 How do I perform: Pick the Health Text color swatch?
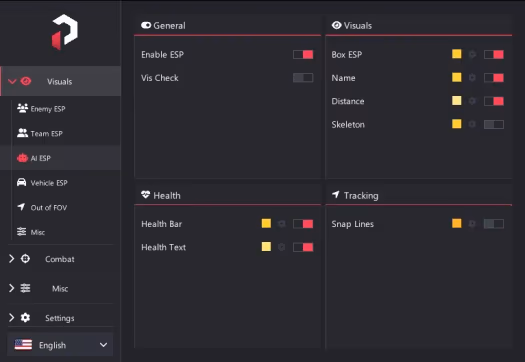(266, 247)
